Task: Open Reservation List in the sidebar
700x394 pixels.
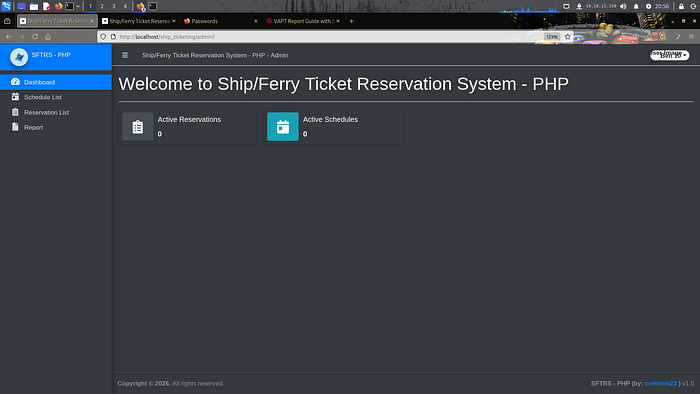Action: pyautogui.click(x=56, y=112)
